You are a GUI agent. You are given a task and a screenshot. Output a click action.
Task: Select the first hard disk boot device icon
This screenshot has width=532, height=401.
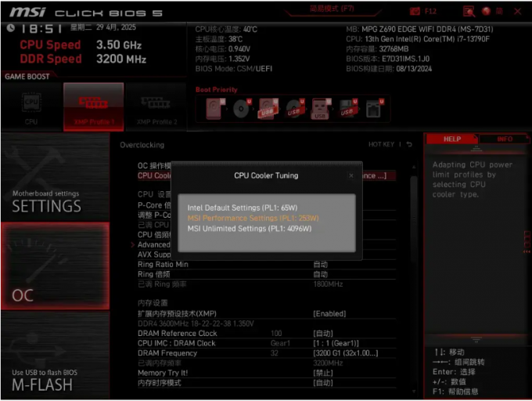(214, 110)
